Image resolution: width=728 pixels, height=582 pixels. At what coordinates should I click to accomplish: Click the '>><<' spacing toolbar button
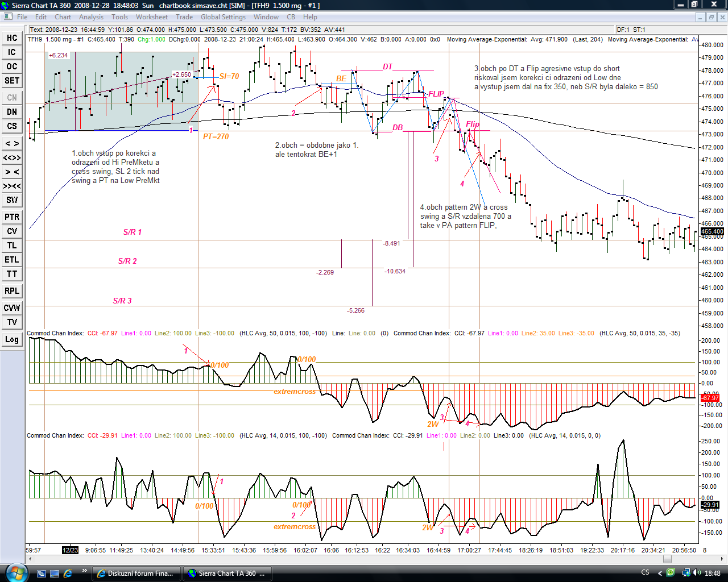(x=12, y=186)
